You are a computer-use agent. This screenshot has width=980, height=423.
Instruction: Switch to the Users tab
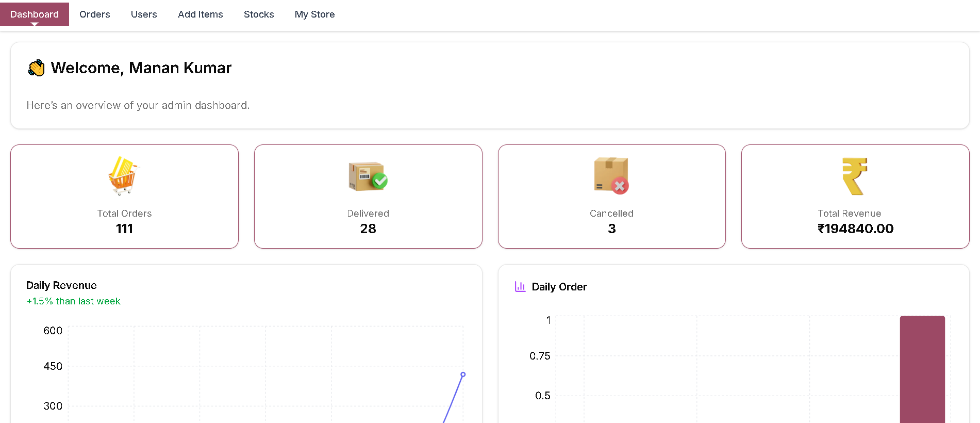click(144, 14)
